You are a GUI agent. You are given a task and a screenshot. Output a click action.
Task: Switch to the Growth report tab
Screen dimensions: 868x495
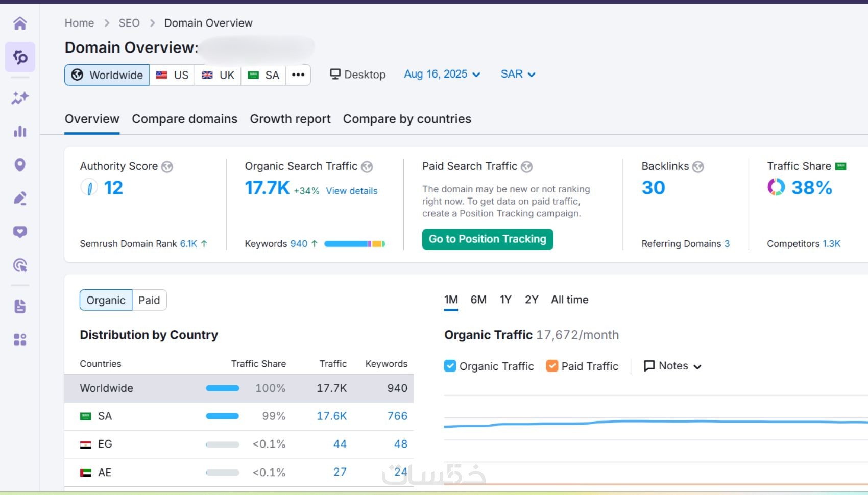[x=290, y=119]
